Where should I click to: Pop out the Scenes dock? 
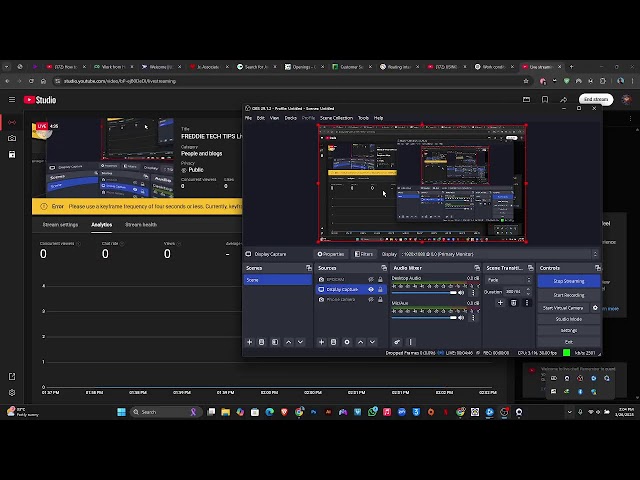tap(309, 268)
